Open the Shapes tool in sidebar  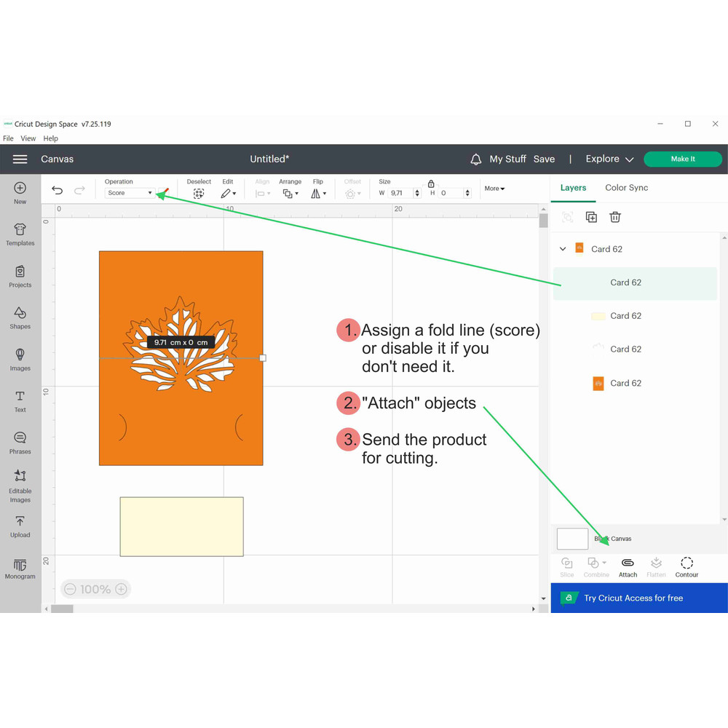tap(20, 317)
